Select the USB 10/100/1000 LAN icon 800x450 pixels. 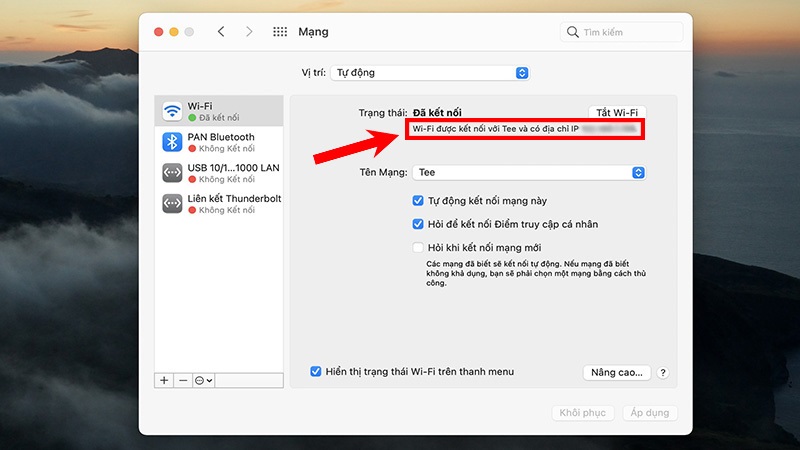(172, 173)
